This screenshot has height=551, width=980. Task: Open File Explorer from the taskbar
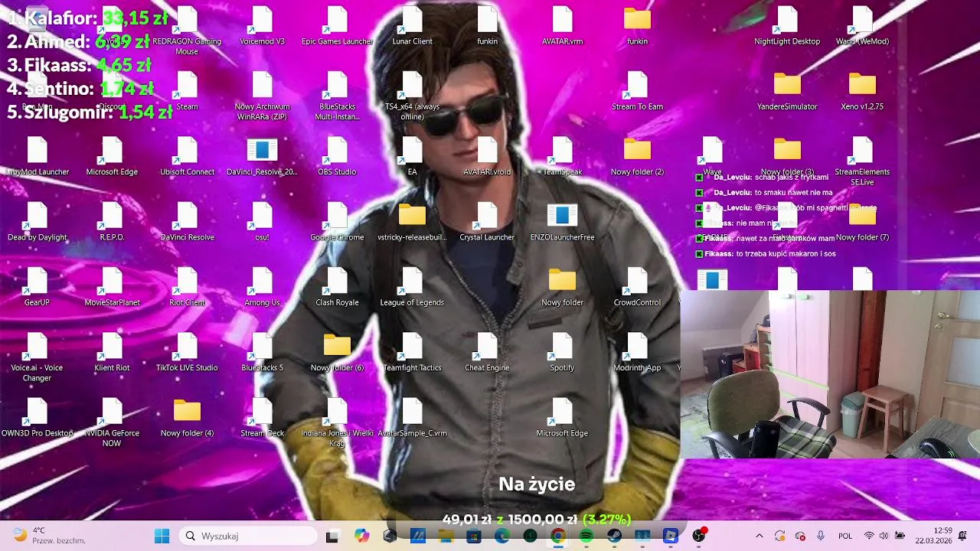click(x=446, y=536)
